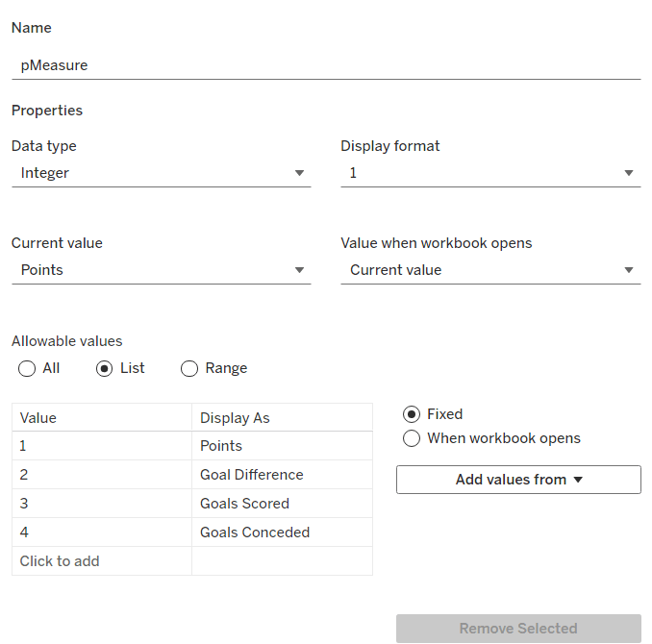Choose the When workbook opens radio
652x644 pixels.
(412, 438)
